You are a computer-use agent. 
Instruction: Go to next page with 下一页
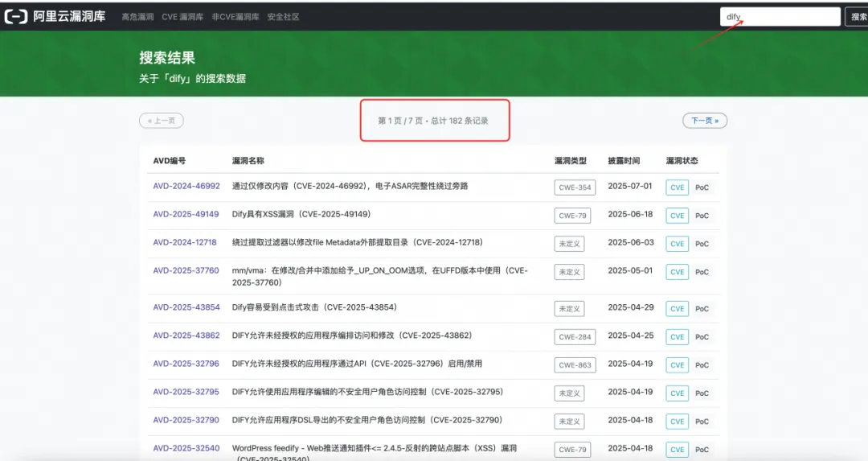[x=705, y=120]
